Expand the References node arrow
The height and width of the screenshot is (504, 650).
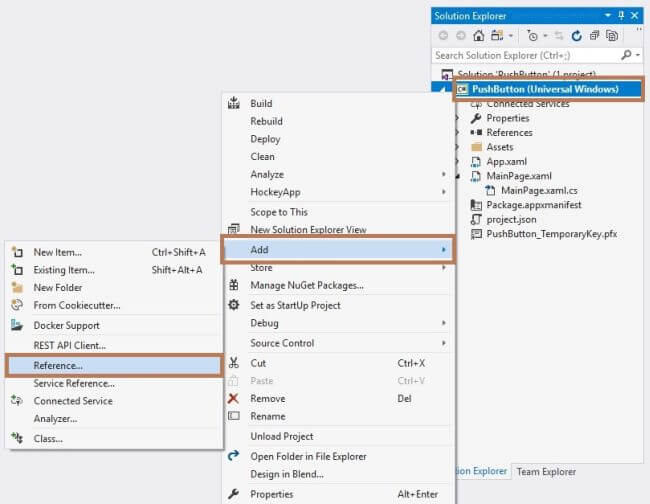click(x=458, y=133)
